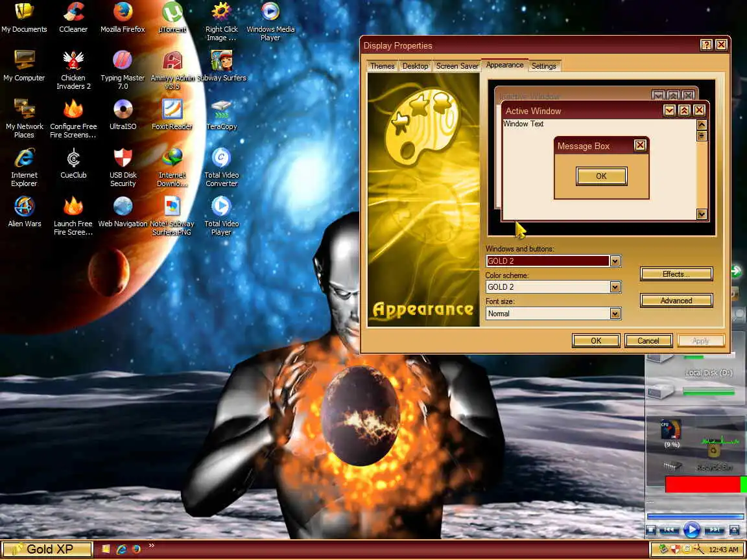Launch Windows Media Player desktop icon

pos(270,21)
